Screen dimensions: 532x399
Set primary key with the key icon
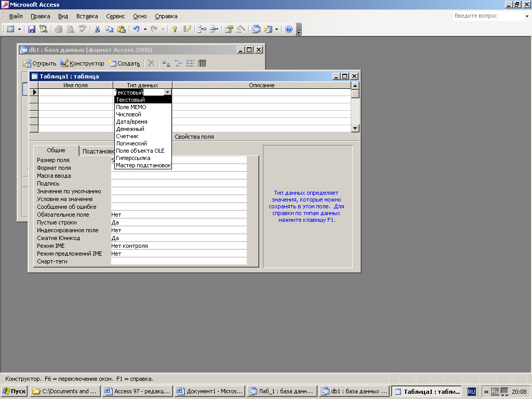click(175, 29)
